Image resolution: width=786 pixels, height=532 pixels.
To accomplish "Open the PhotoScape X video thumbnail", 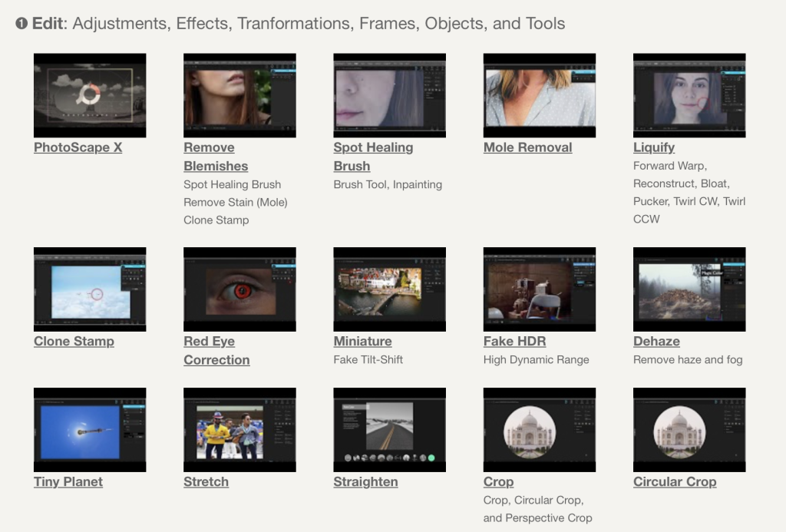I will tap(90, 95).
